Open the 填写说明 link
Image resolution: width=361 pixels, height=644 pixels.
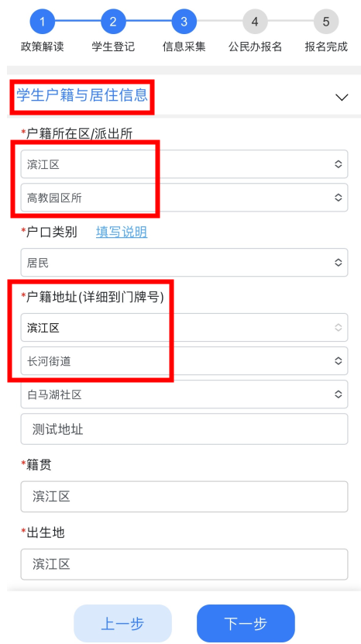122,232
